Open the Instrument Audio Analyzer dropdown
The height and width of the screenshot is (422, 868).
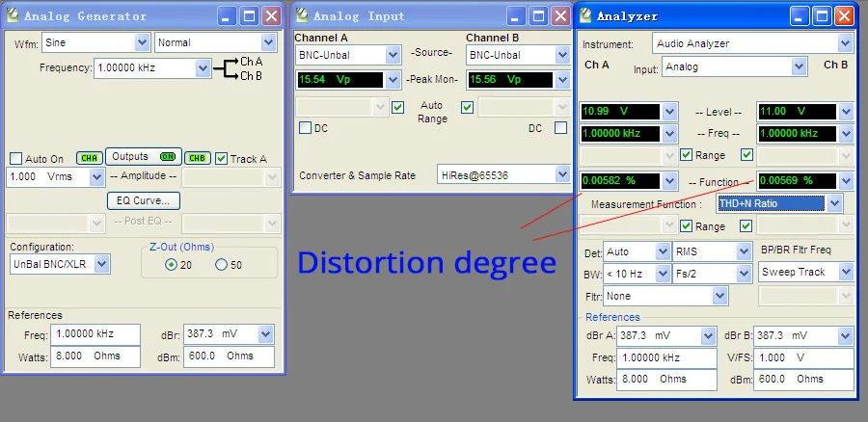[845, 43]
